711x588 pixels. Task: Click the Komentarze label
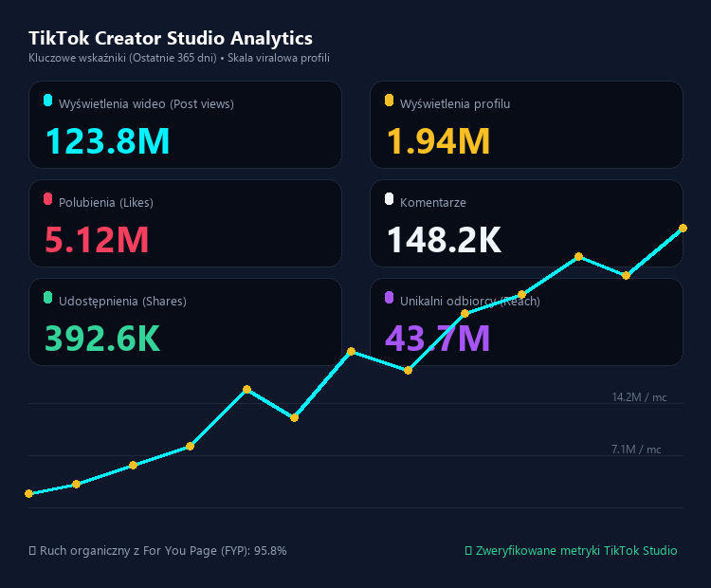coord(433,202)
